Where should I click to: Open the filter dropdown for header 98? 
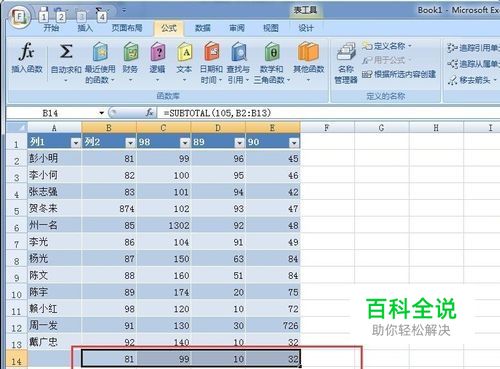pyautogui.click(x=185, y=143)
